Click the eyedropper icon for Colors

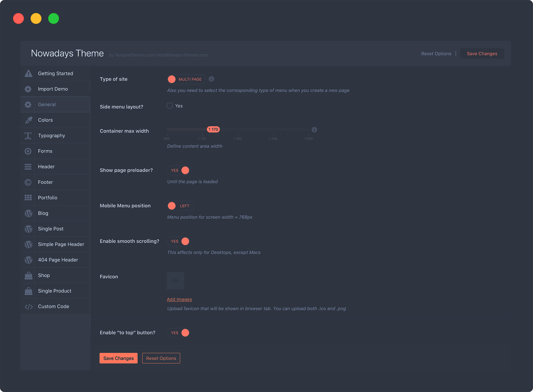(29, 120)
